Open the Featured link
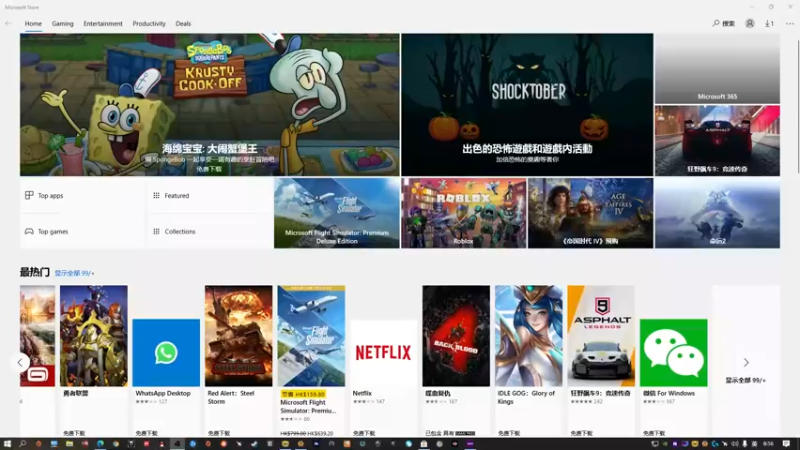This screenshot has width=800, height=450. [x=177, y=195]
